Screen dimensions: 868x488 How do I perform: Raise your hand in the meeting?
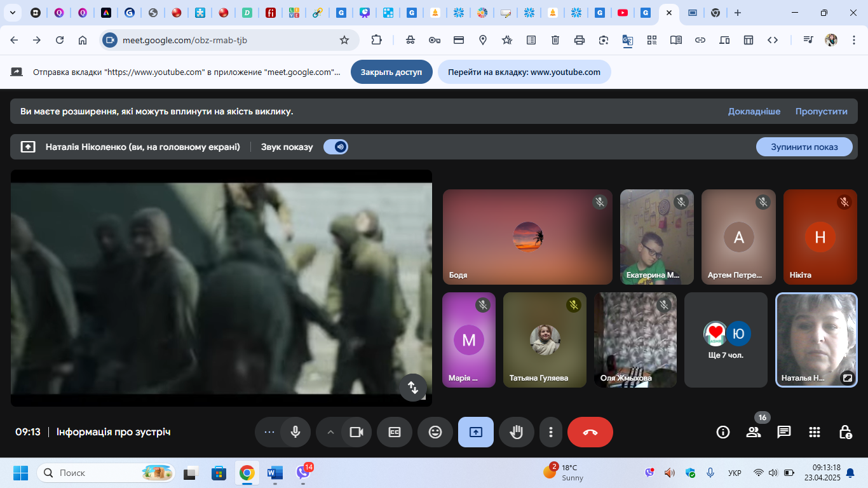pyautogui.click(x=517, y=432)
